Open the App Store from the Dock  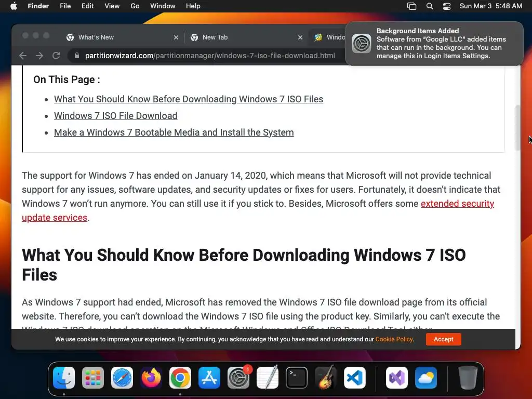(209, 378)
